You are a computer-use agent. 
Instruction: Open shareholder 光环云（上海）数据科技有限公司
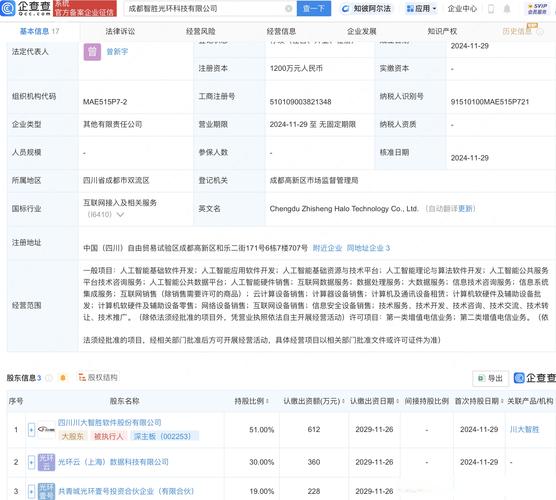click(113, 462)
